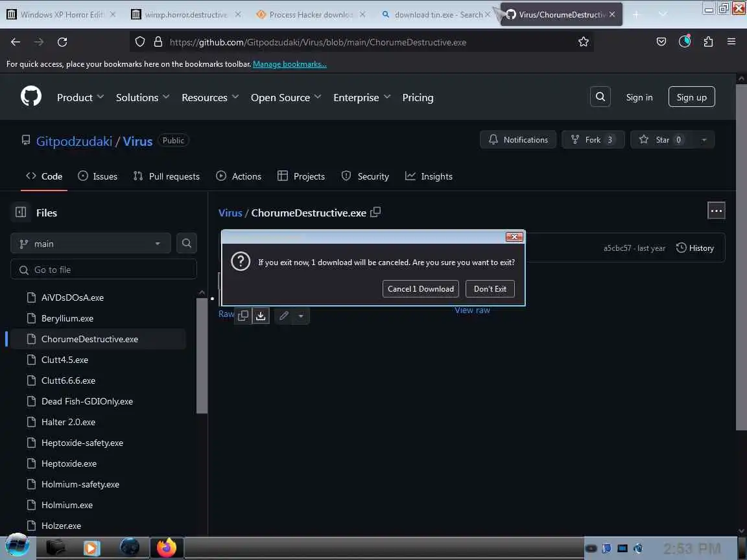Go back with the browser back arrow
Screen dimensions: 747x560
pos(16,42)
